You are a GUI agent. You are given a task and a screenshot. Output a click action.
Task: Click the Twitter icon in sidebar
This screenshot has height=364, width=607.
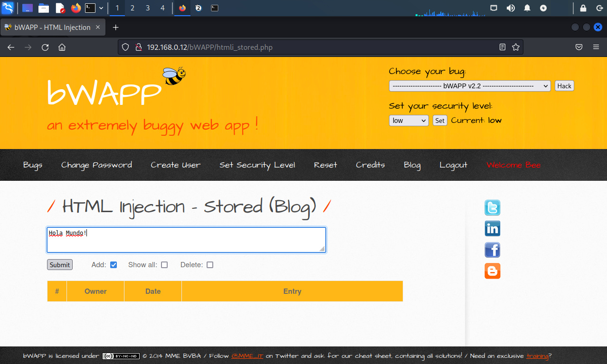492,208
